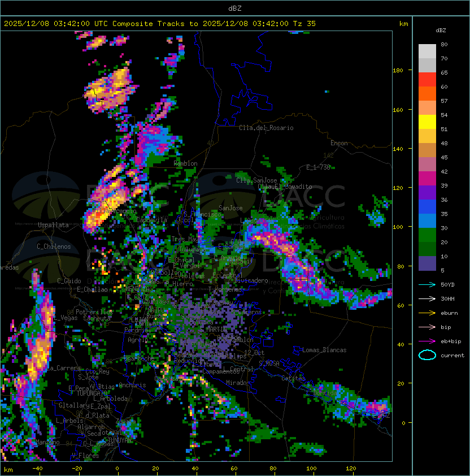The image size is (470, 476).
Task: Click the 'Perdriel' map label
Action: pyautogui.click(x=138, y=330)
